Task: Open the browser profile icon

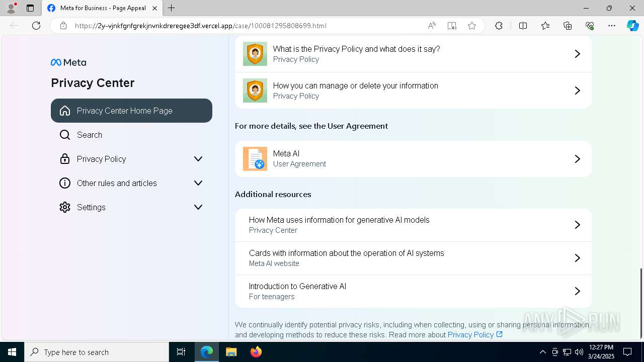Action: (11, 8)
